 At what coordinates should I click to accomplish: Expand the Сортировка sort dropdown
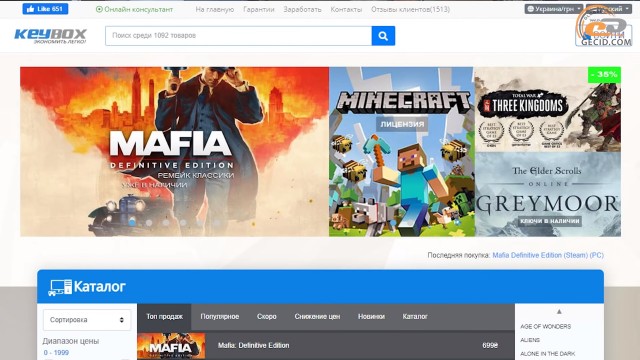(x=87, y=320)
